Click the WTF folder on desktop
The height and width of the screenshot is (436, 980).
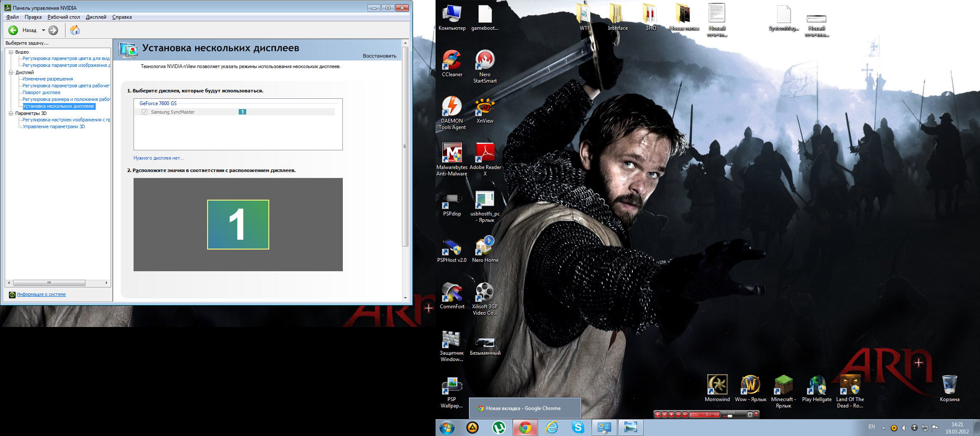(585, 17)
